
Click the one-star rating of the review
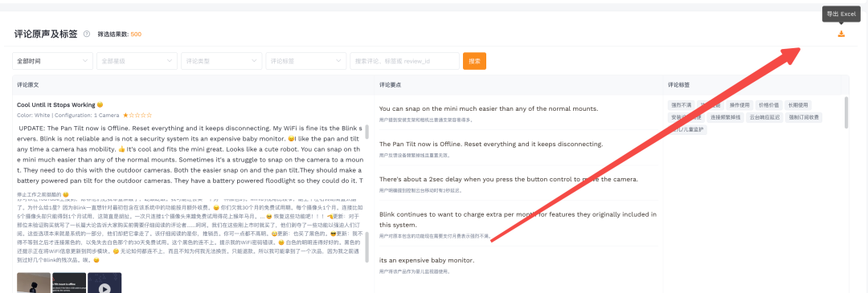coord(137,115)
